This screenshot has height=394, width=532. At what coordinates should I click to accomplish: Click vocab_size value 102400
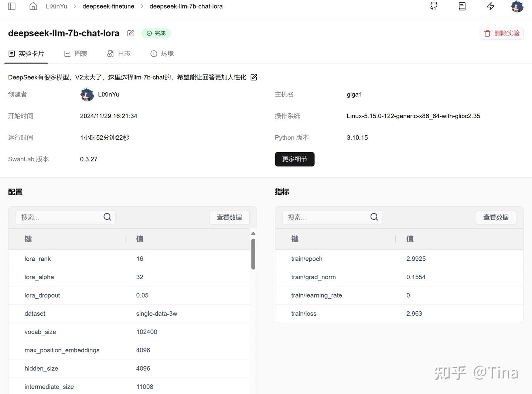[x=147, y=332]
